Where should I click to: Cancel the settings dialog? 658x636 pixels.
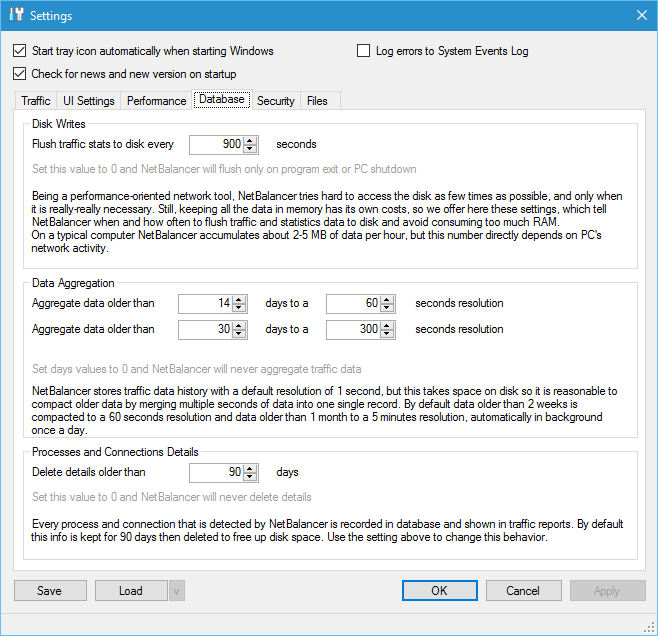coord(523,591)
